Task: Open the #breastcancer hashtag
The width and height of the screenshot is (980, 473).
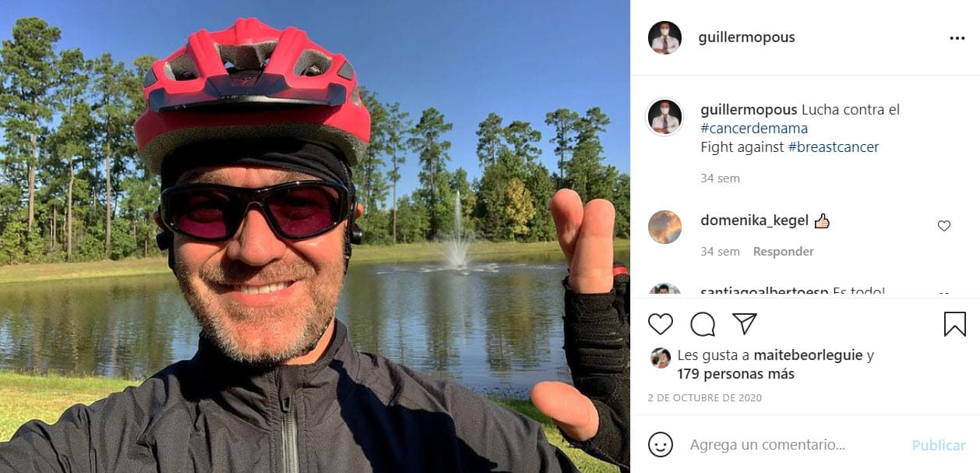Action: (833, 146)
